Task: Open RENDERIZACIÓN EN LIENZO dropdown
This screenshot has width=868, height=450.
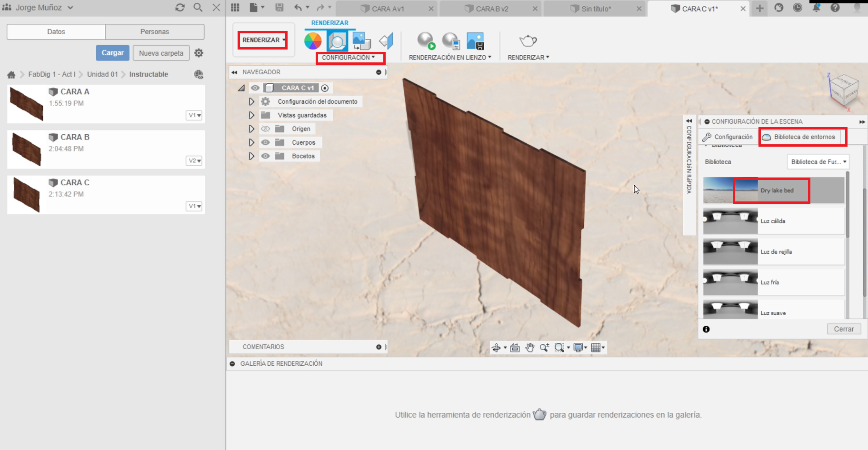Action: click(x=450, y=58)
